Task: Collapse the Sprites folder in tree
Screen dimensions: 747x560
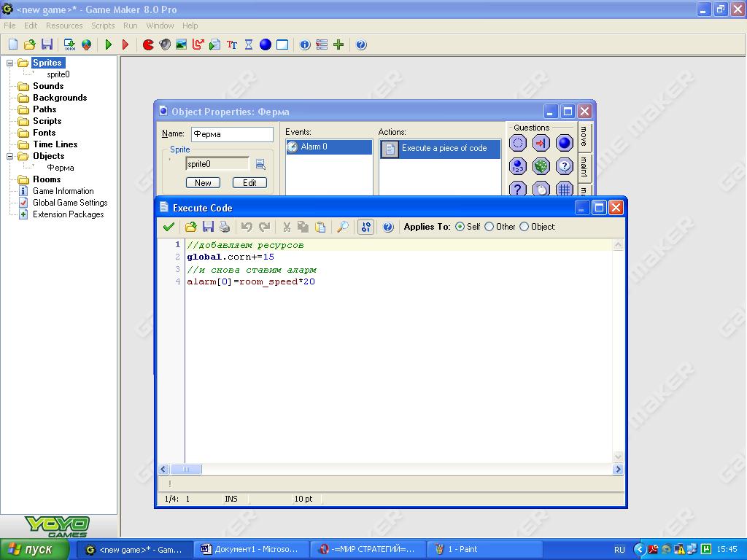Action: [x=9, y=63]
